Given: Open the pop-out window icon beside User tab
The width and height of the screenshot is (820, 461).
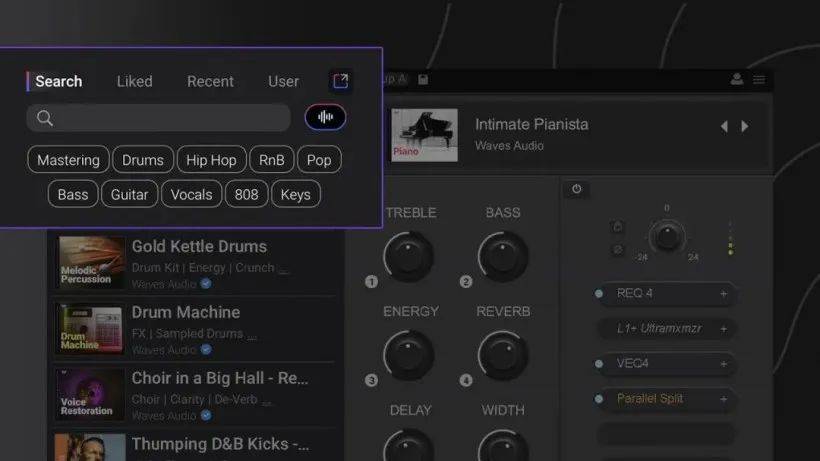Looking at the screenshot, I should [x=340, y=81].
